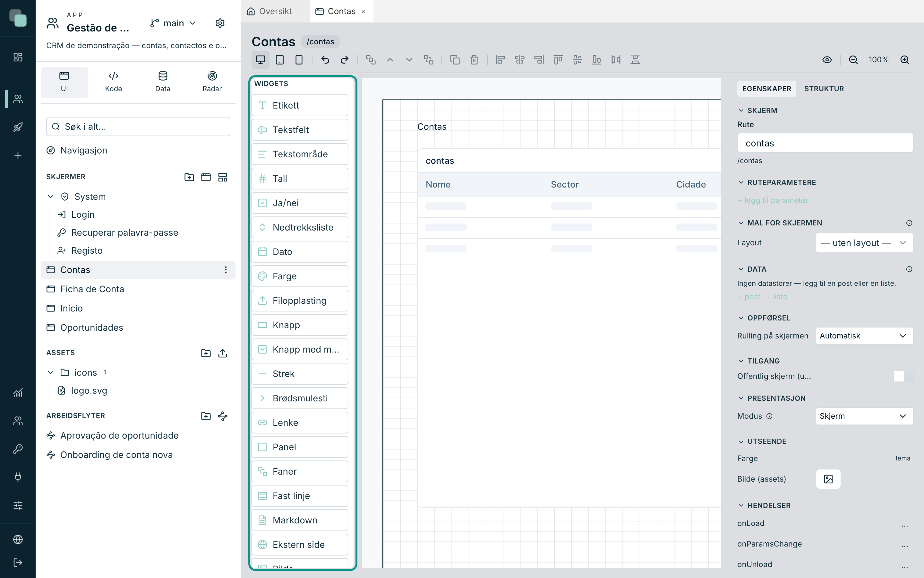Create a new screen in Skjermer
This screenshot has width=924, height=578.
(206, 177)
